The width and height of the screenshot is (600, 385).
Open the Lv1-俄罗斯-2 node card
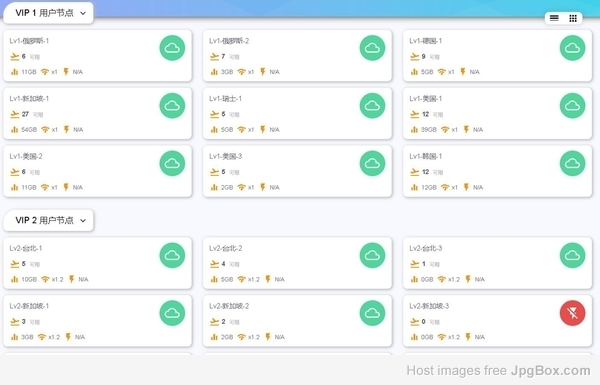pos(297,55)
